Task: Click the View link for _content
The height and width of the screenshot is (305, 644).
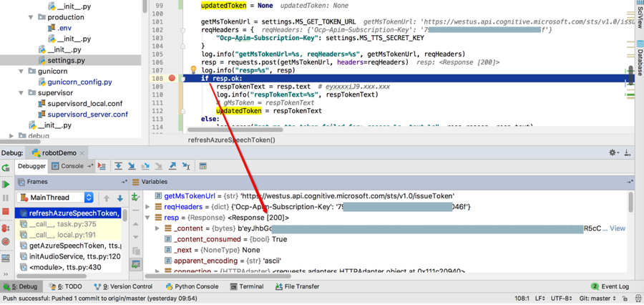Action: pos(618,228)
